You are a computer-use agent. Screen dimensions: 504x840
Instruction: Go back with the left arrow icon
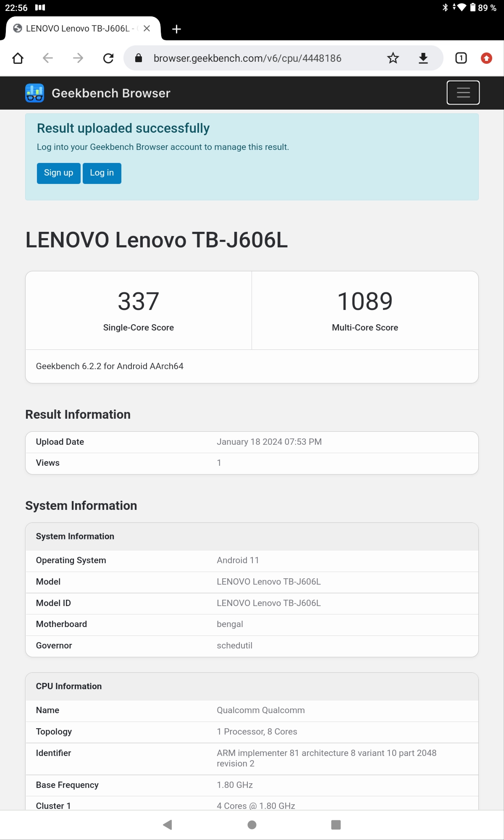pyautogui.click(x=48, y=58)
